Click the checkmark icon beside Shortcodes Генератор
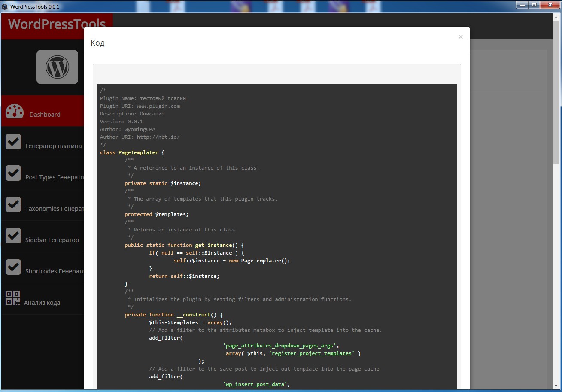This screenshot has height=392, width=562. [13, 267]
